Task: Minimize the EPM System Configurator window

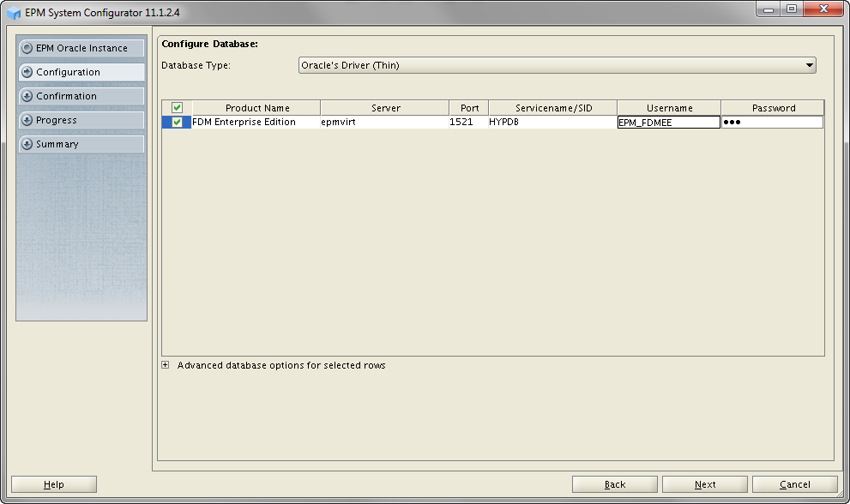Action: pyautogui.click(x=769, y=9)
